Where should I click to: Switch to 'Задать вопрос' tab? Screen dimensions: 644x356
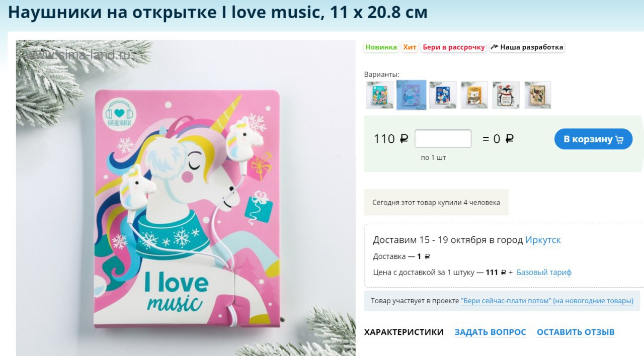(490, 332)
